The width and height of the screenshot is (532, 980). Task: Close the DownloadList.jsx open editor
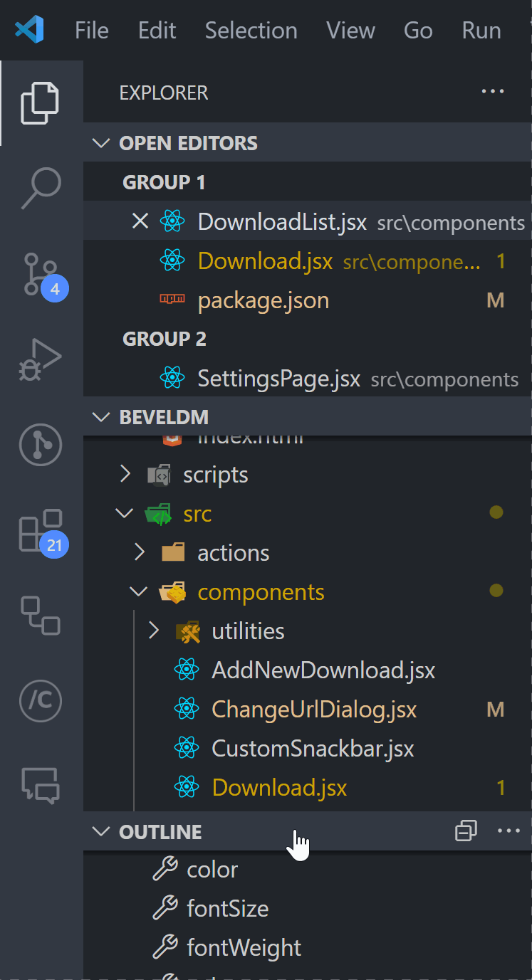pos(140,222)
